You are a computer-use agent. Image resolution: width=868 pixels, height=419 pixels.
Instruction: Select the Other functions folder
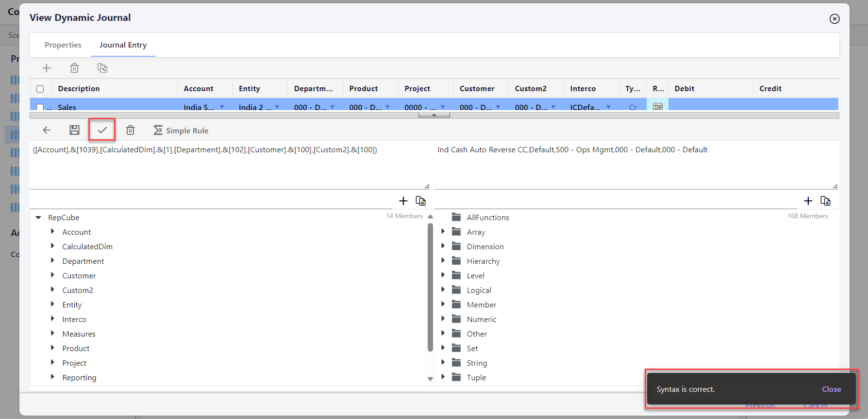(x=477, y=334)
